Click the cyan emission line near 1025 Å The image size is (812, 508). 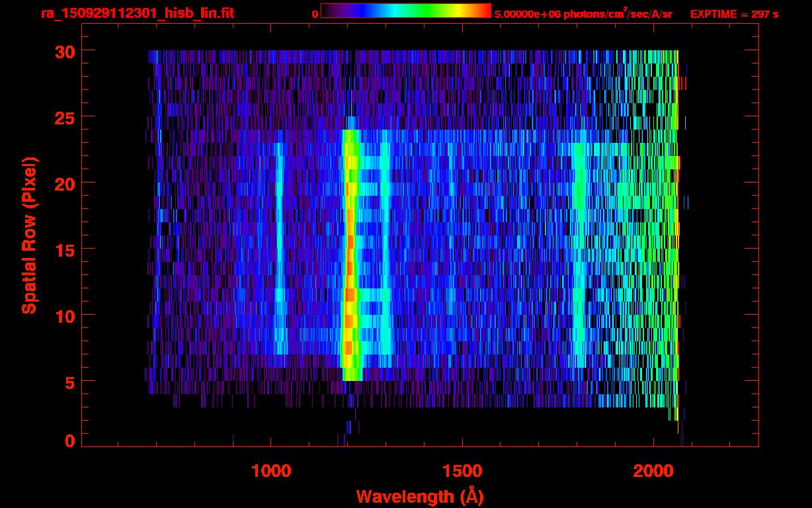coord(280,248)
